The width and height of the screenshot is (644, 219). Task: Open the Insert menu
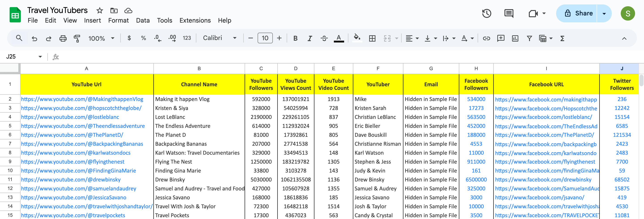(92, 21)
